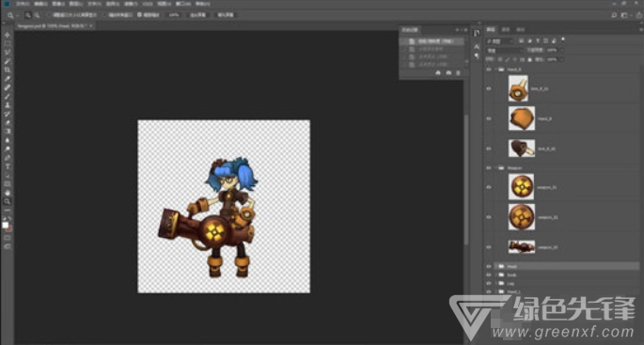The width and height of the screenshot is (644, 345).
Task: Select the first weapon wheel layer thumbnail
Action: click(x=522, y=186)
